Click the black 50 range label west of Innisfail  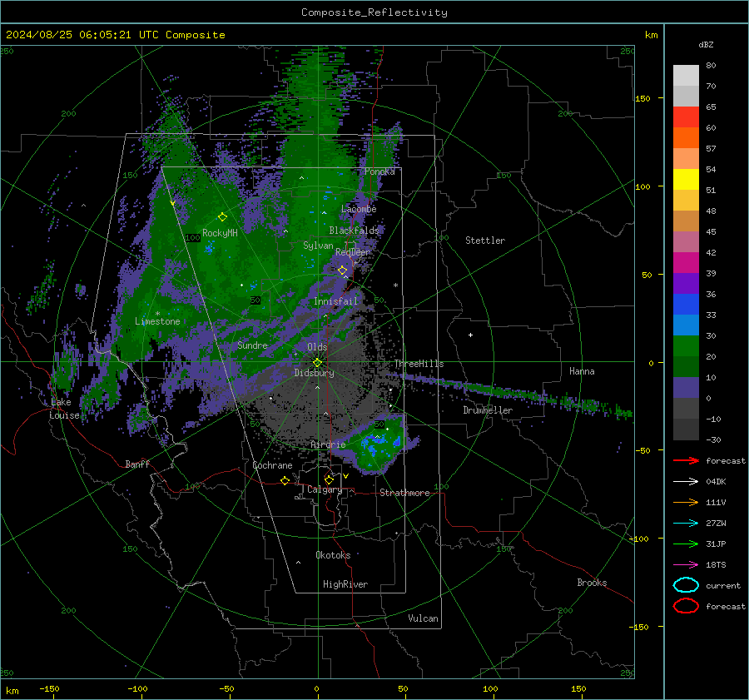click(255, 300)
